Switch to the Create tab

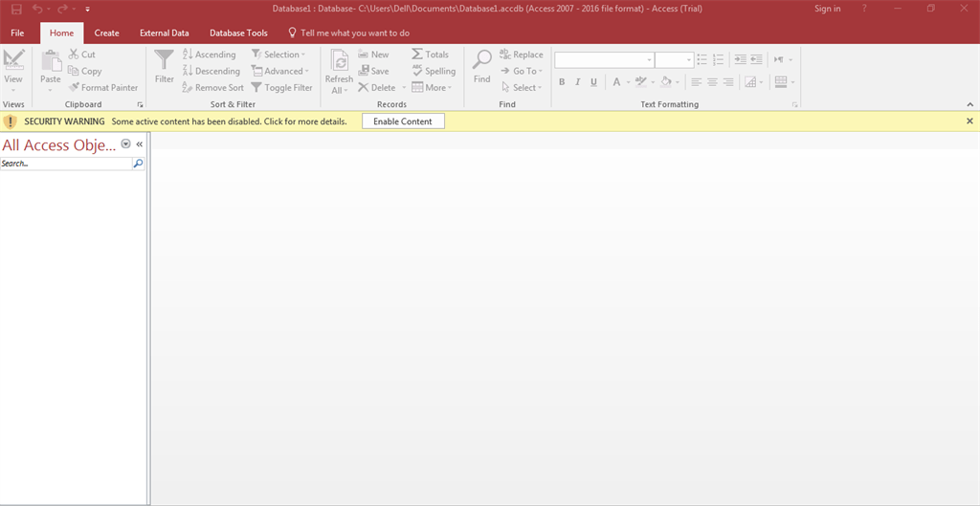pyautogui.click(x=107, y=33)
